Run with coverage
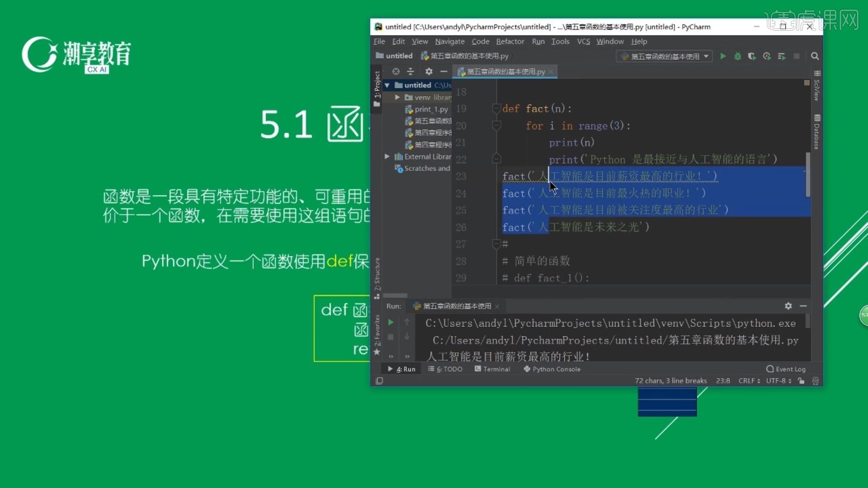This screenshot has height=488, width=868. 752,56
